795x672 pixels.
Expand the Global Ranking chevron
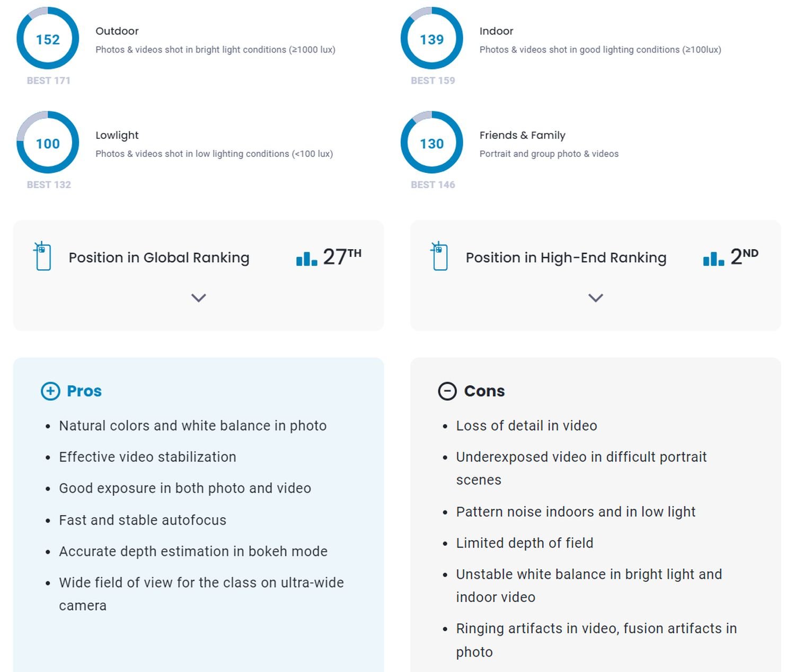tap(198, 298)
